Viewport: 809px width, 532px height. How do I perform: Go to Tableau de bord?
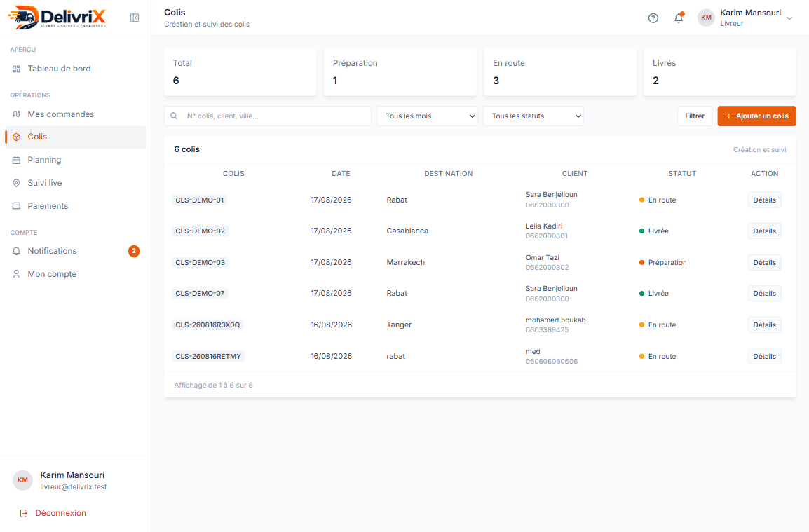(75, 69)
